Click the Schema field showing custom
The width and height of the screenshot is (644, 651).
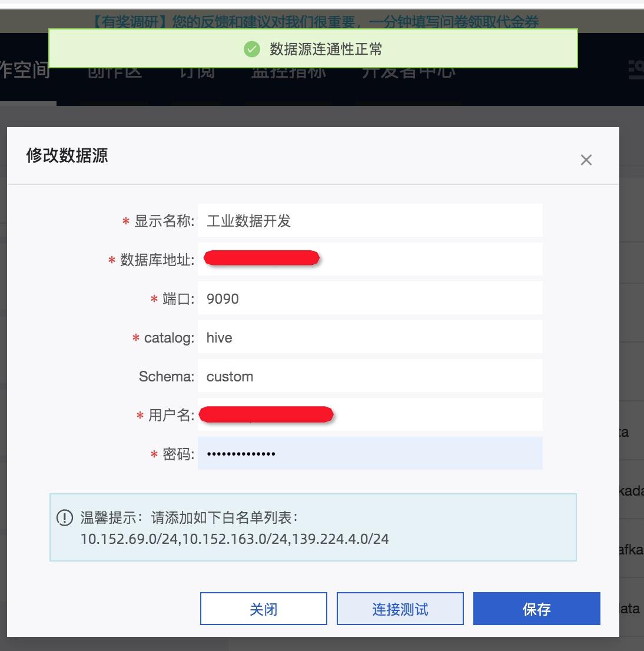click(370, 376)
